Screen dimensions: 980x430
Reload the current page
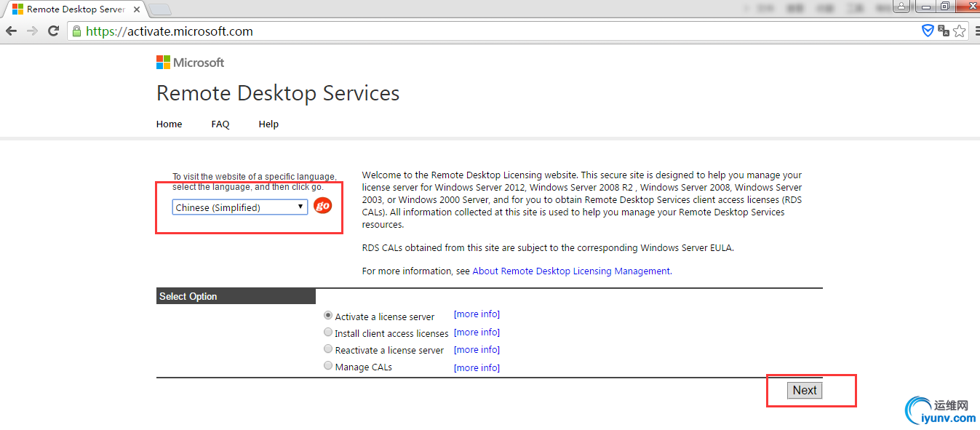[53, 31]
